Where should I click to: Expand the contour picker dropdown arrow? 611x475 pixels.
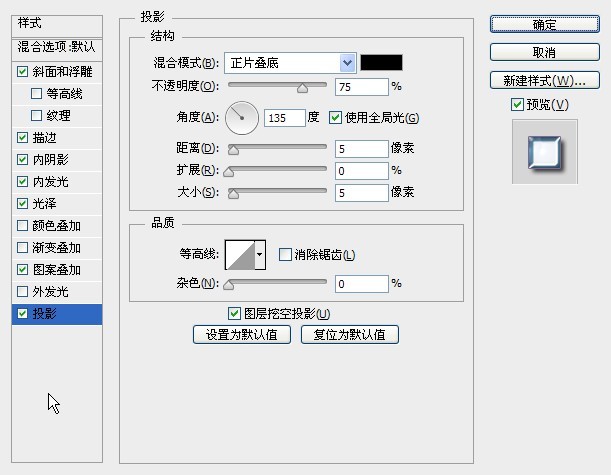point(261,255)
